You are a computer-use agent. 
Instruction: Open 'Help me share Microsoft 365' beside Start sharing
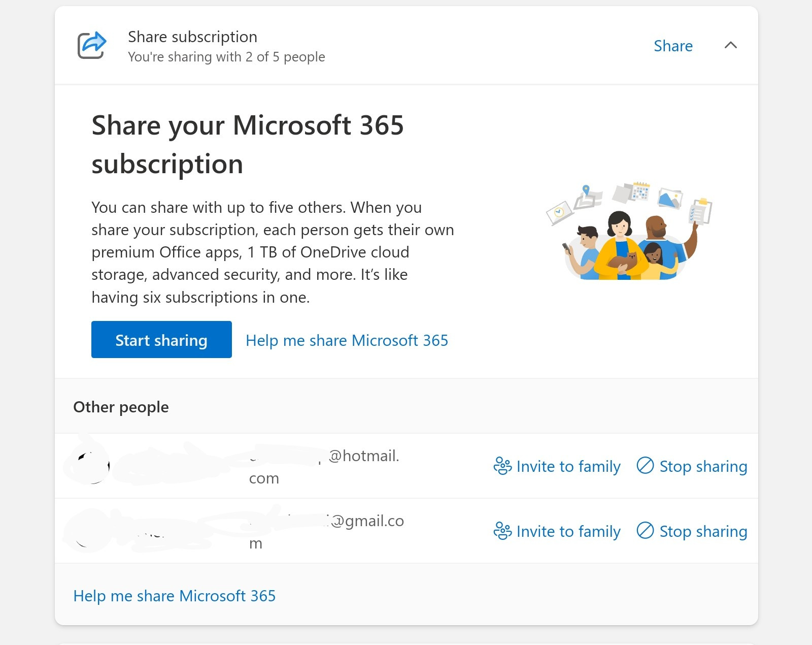[x=347, y=340]
